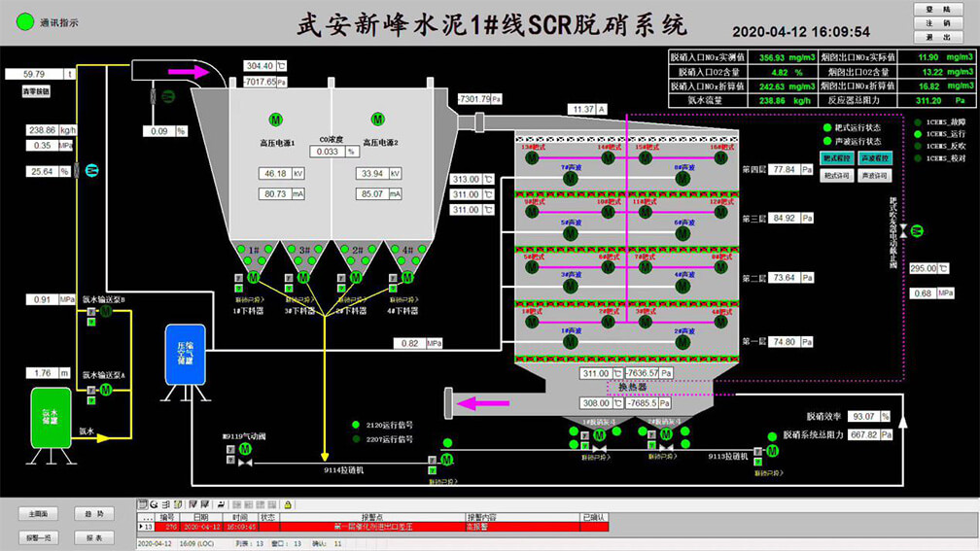Click the 高压电源1 motor indicator
Viewport: 980px width, 551px height.
coord(275,120)
